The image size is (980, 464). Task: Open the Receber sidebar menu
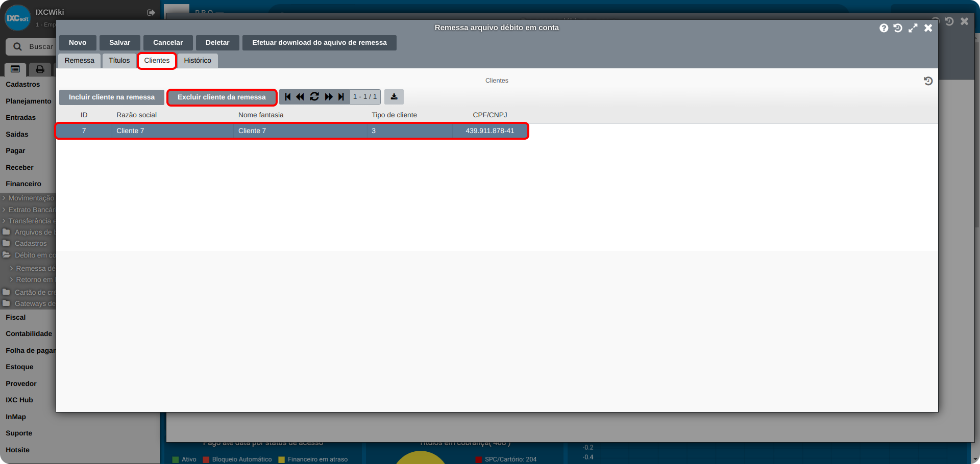pyautogui.click(x=19, y=168)
